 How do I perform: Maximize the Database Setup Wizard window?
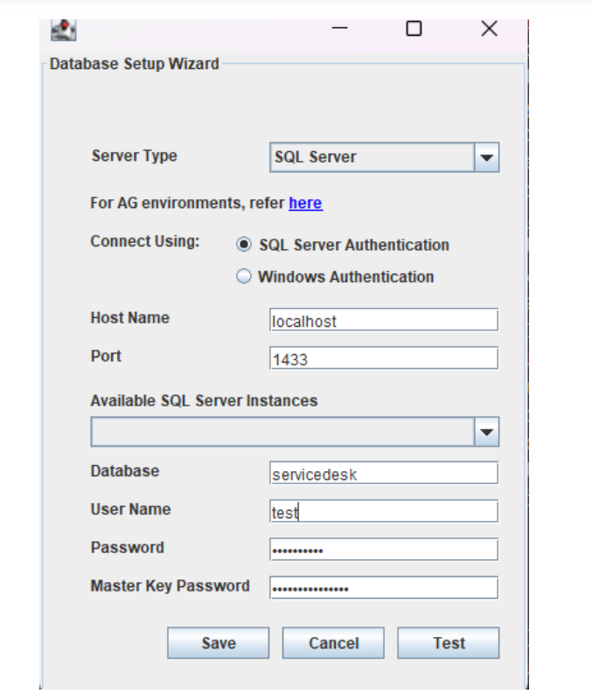tap(414, 29)
